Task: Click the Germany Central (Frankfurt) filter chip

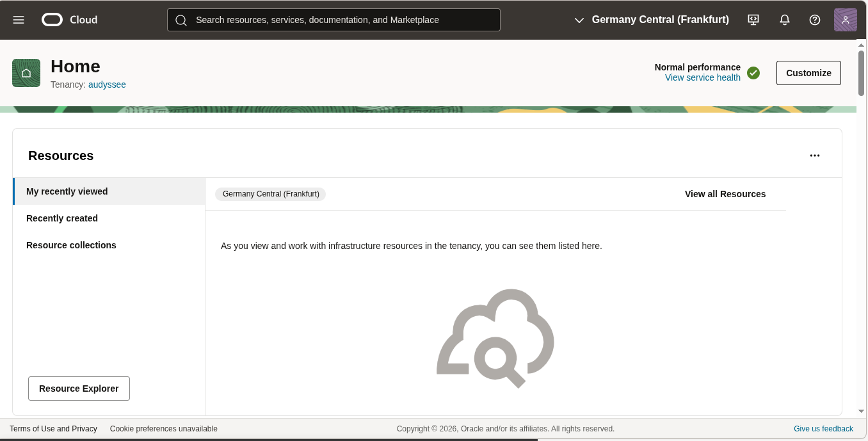Action: pos(271,194)
